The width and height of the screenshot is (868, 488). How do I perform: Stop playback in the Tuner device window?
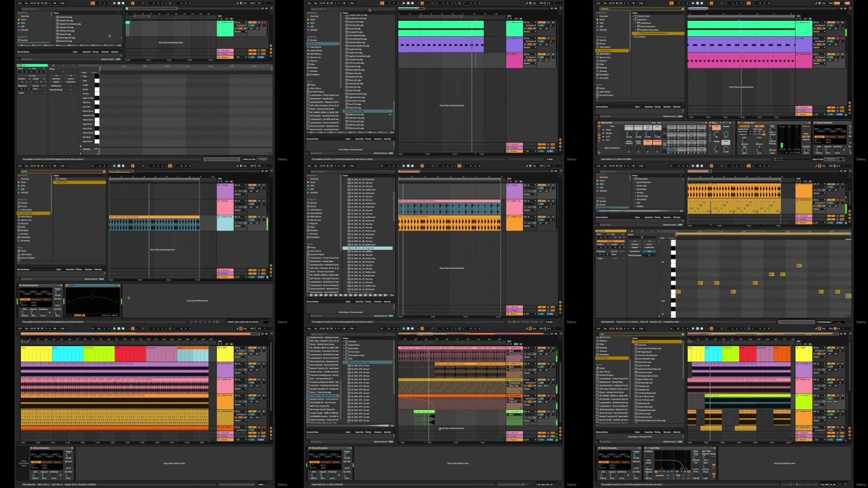tap(119, 166)
